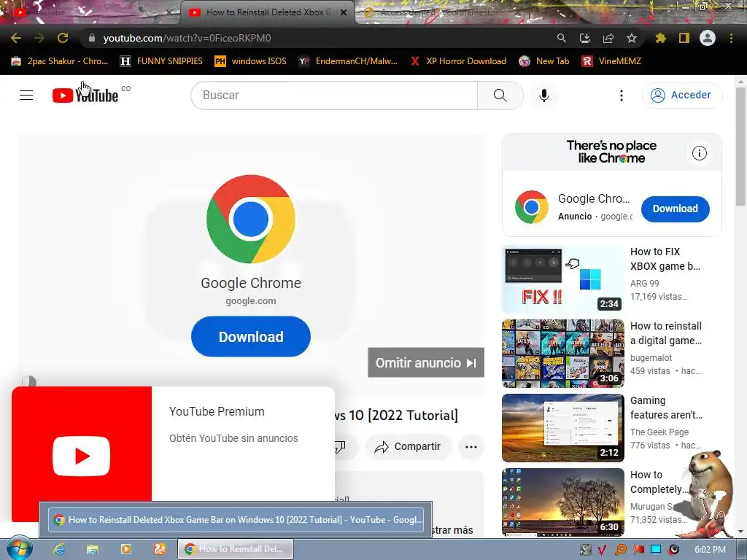Click the Compartir share button

408,447
